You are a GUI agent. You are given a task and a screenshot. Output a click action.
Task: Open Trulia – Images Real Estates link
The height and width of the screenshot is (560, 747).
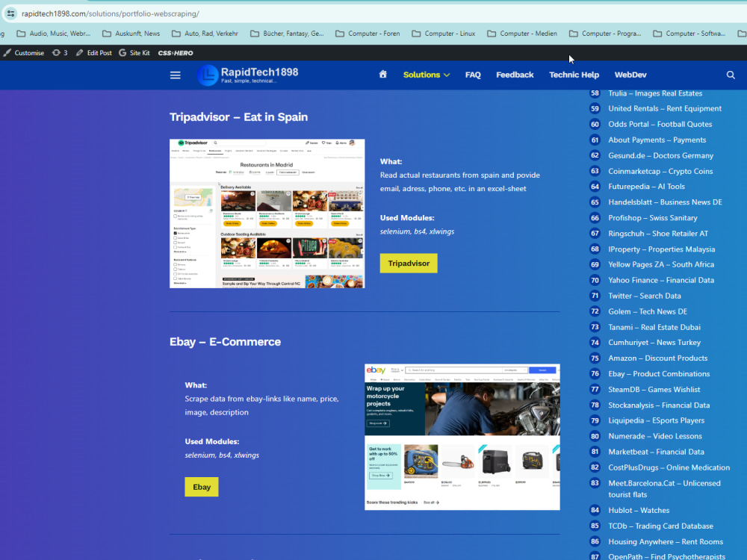[x=655, y=93]
